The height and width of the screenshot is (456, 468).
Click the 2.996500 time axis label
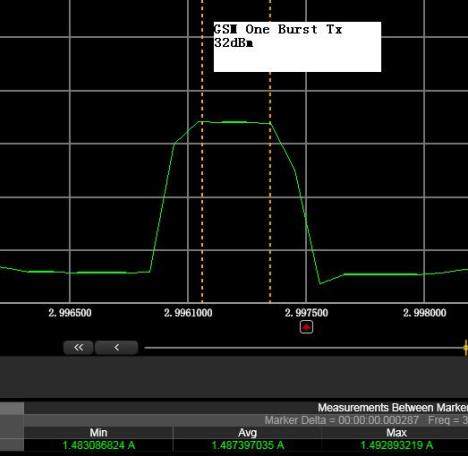pos(70,313)
